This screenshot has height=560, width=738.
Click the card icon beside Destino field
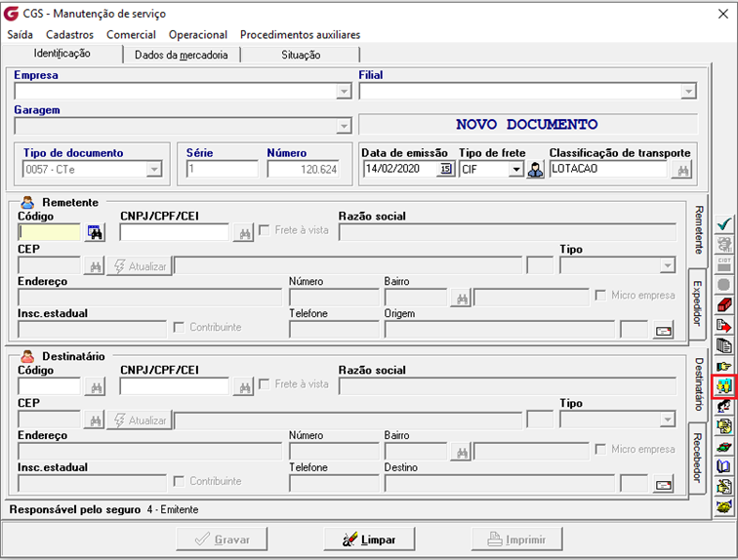[663, 485]
